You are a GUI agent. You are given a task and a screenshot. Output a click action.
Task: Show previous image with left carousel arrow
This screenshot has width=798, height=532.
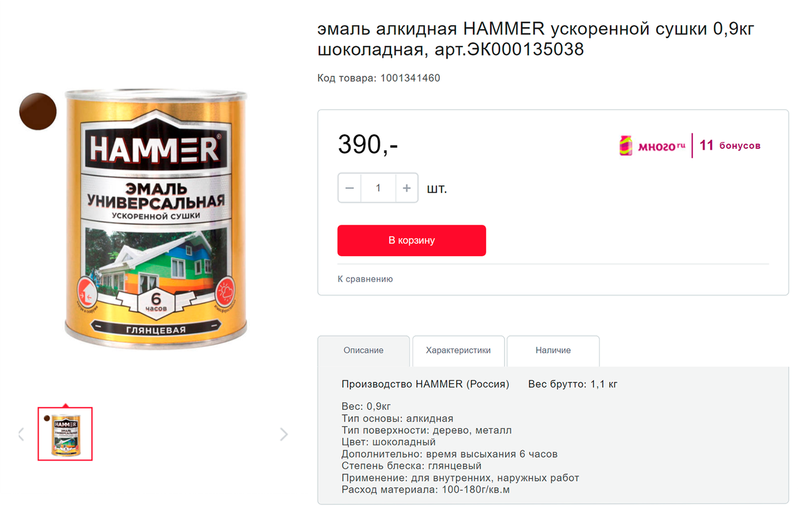21,434
